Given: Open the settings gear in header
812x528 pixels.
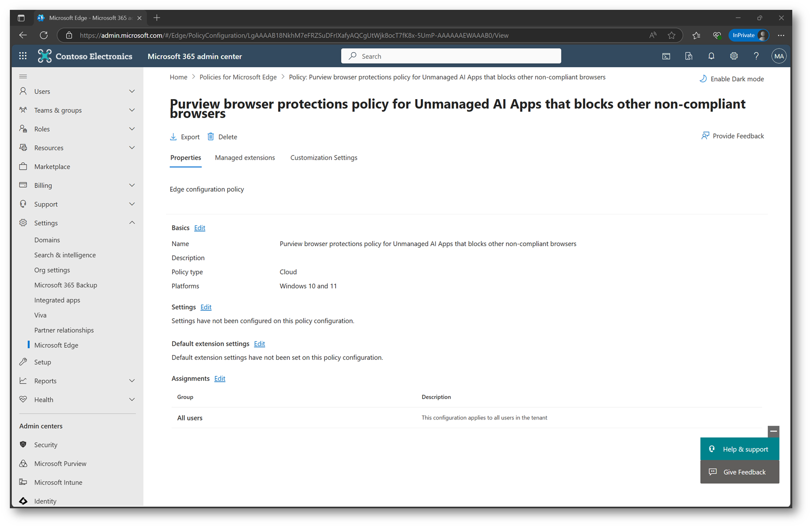Looking at the screenshot, I should coord(733,56).
